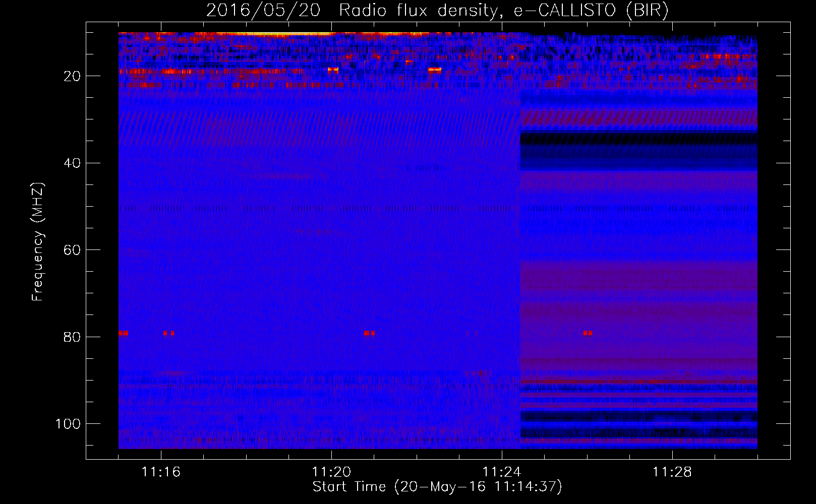Click the 'Frequency (MHZ)' axis label
This screenshot has width=816, height=504.
tap(38, 242)
